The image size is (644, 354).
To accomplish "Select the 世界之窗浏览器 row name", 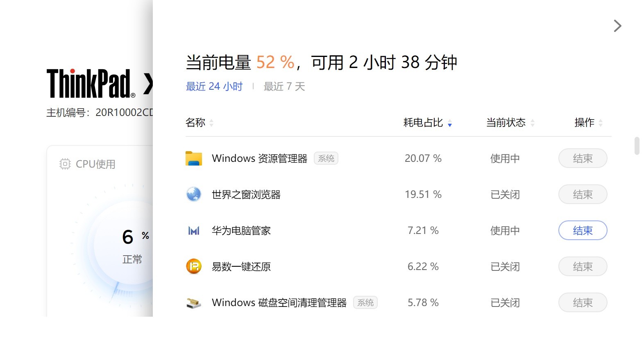I will click(x=246, y=195).
